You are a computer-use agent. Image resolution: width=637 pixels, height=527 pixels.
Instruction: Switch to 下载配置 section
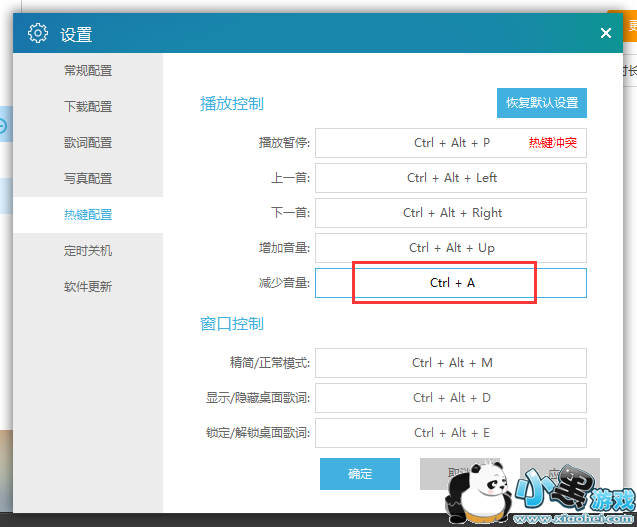click(x=88, y=107)
